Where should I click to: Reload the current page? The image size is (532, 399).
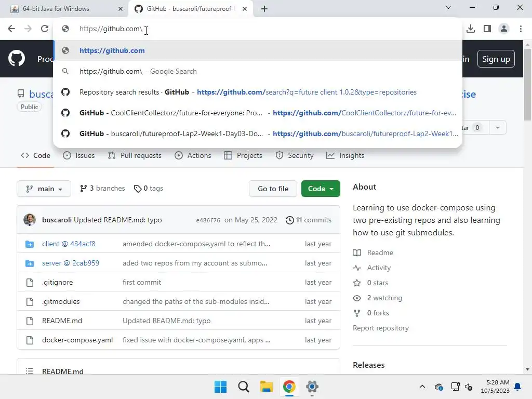(45, 29)
